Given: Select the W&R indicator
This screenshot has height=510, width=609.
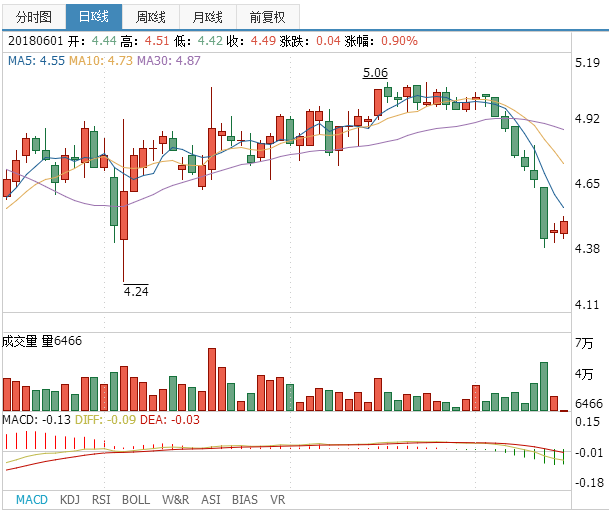Looking at the screenshot, I should tap(176, 500).
